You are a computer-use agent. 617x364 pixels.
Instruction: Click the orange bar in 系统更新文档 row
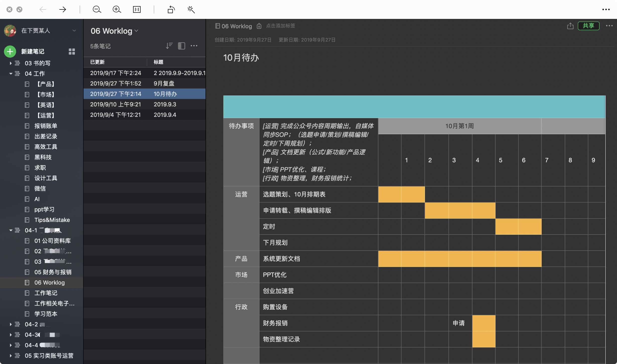click(x=460, y=259)
